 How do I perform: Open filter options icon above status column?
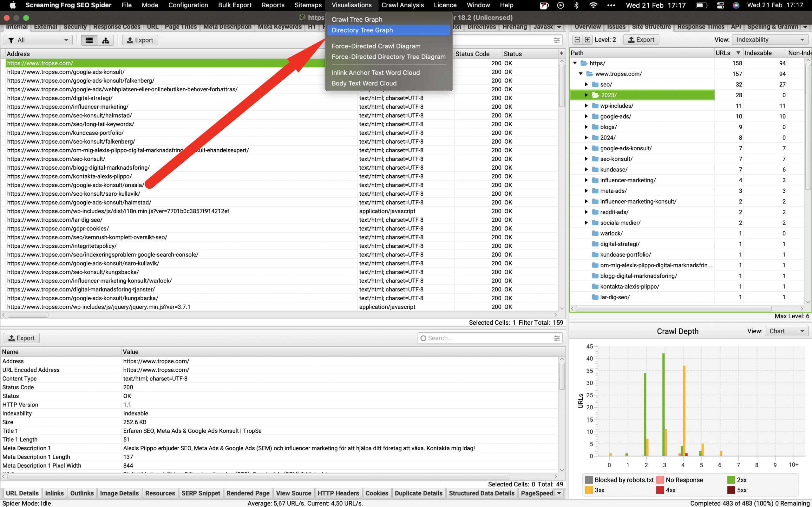point(557,41)
